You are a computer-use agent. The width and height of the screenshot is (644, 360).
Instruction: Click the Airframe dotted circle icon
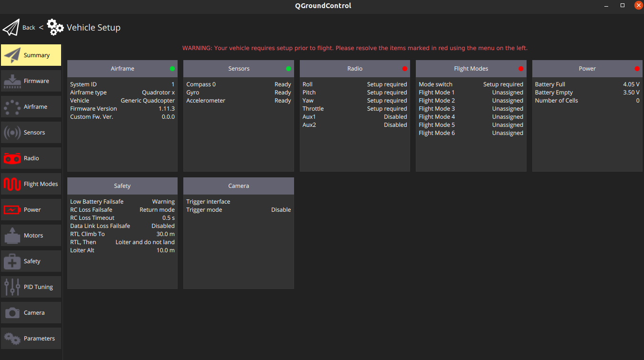tap(12, 107)
